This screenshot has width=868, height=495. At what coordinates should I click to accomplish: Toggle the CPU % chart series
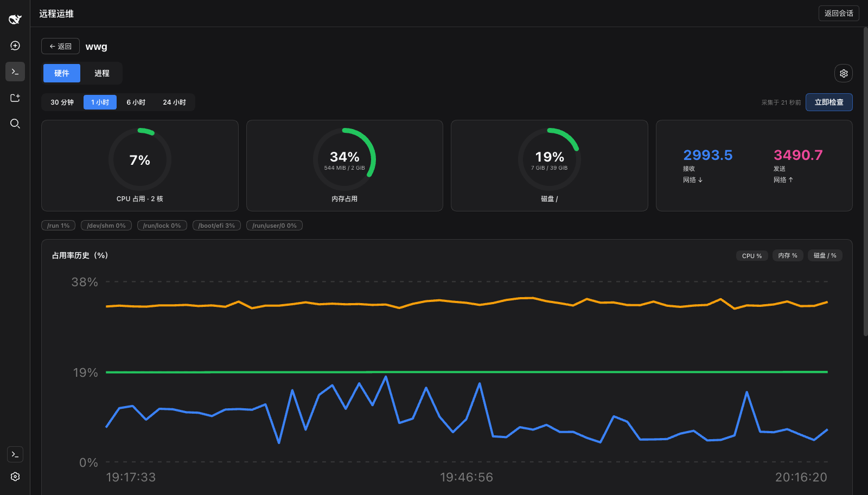pyautogui.click(x=752, y=255)
